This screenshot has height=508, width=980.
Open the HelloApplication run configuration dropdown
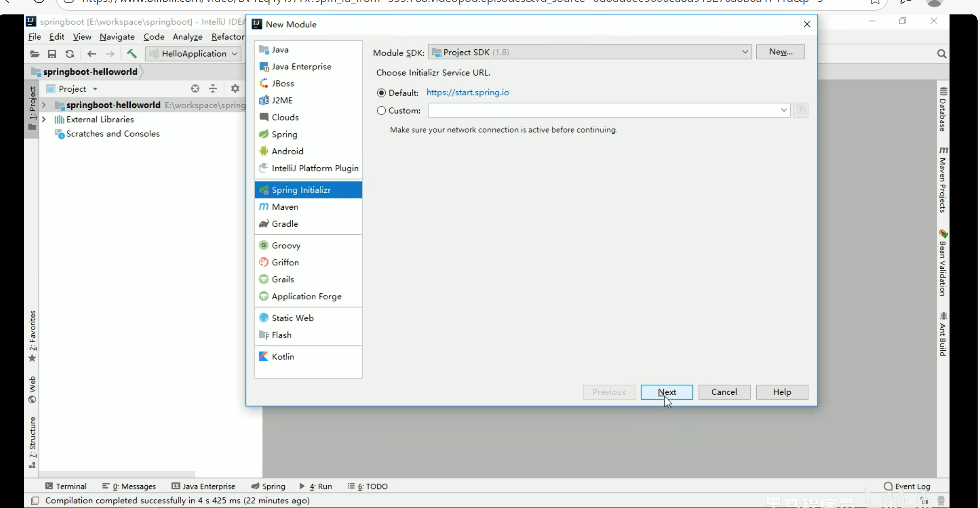193,54
